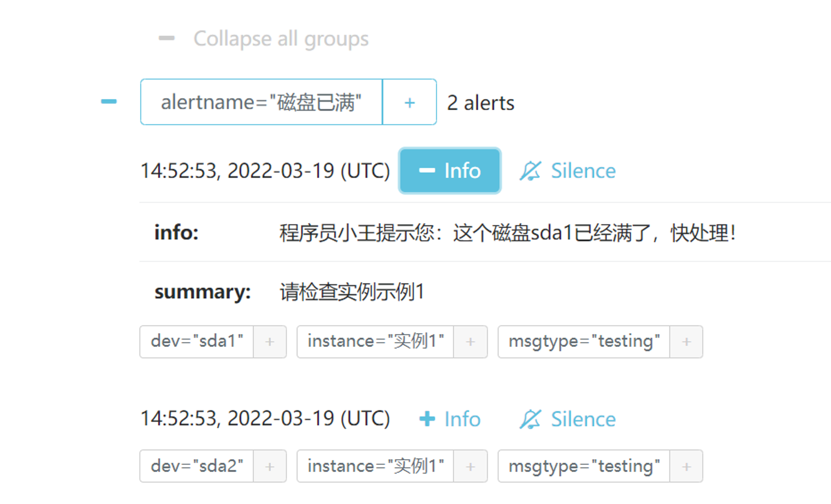Expand Info for the sda2 alert
Viewport: 831px width, 504px height.
tap(450, 419)
